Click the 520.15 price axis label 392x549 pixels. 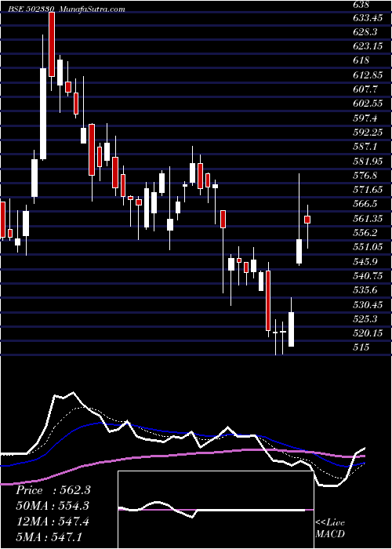coord(367,333)
